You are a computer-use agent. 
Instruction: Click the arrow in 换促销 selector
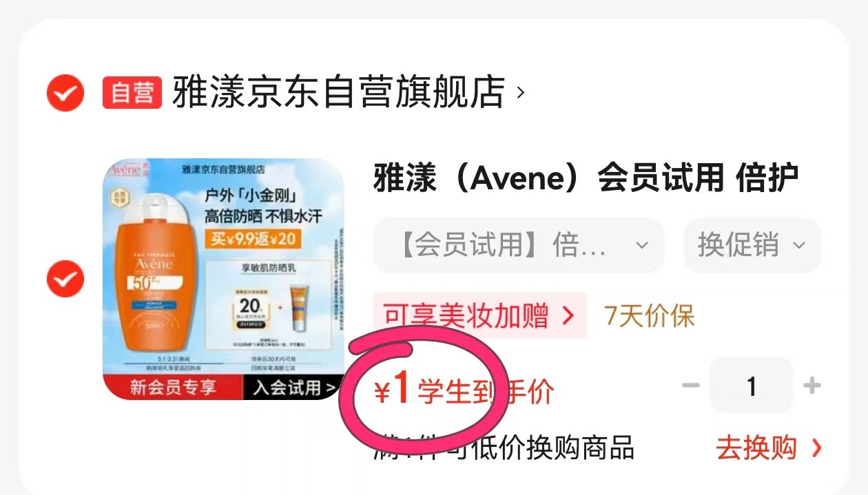[x=799, y=245]
